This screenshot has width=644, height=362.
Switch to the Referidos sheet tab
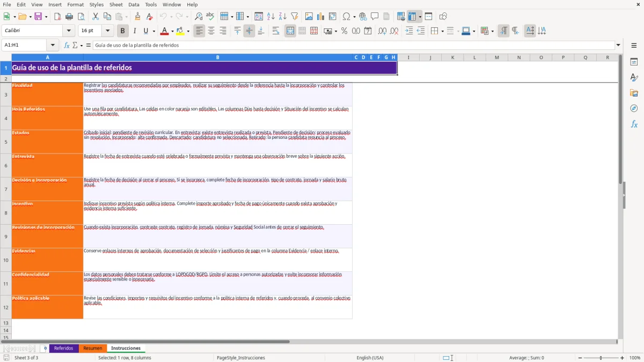(63, 348)
